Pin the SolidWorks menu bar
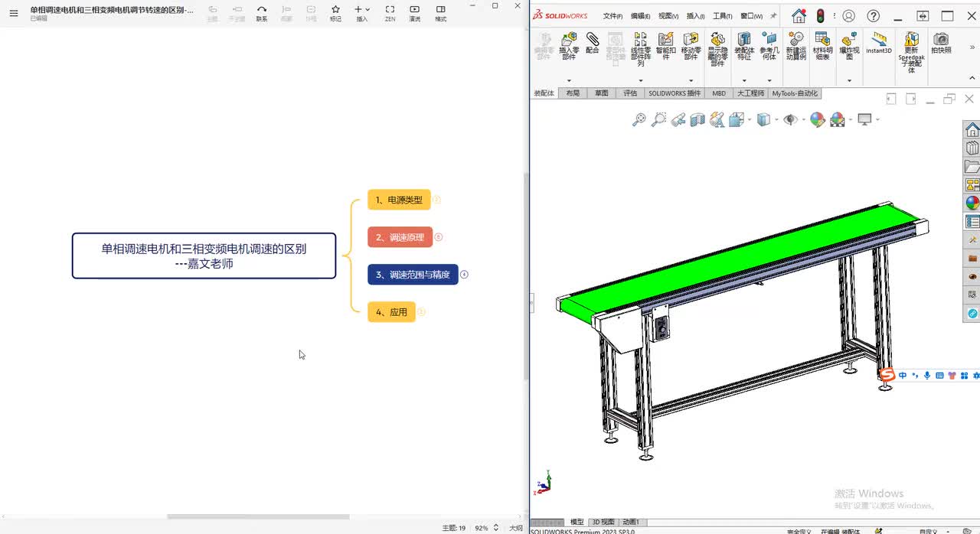The image size is (980, 534). (773, 16)
